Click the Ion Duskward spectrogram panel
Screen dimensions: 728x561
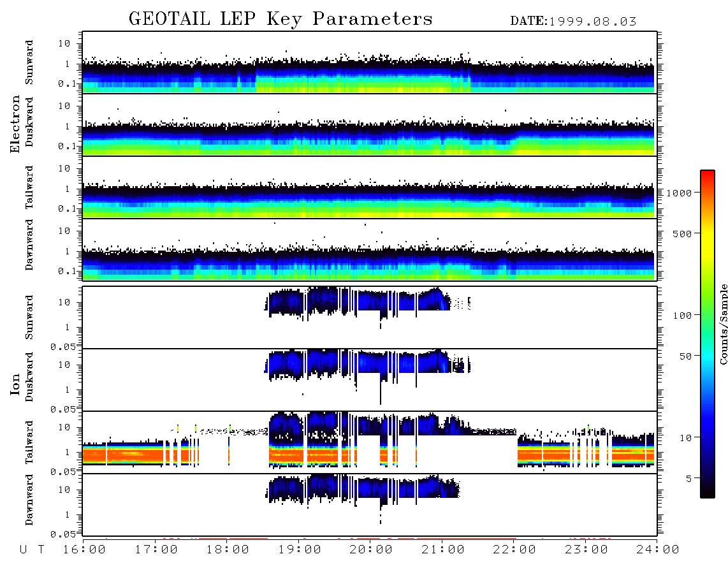point(370,379)
